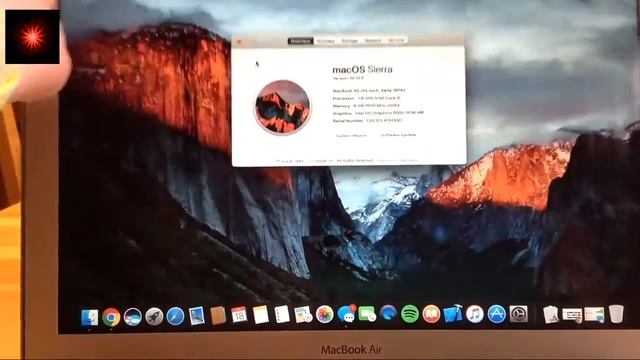Open Launchpad rocket icon in Dock

pos(154,316)
